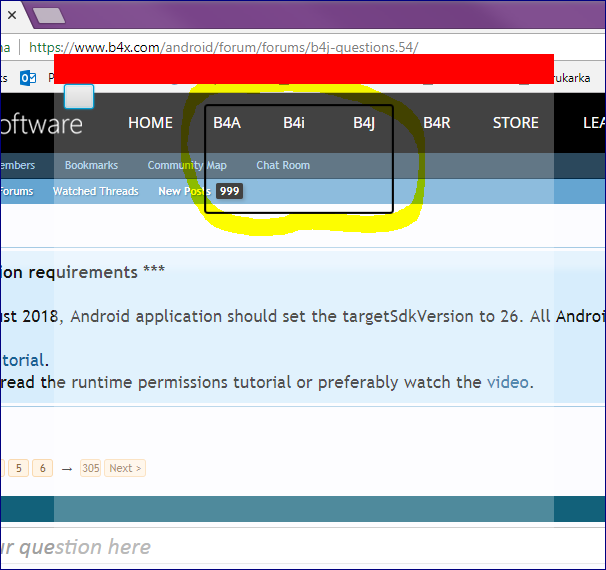The width and height of the screenshot is (606, 570).
Task: Go to the HOME menu item
Action: [x=150, y=123]
